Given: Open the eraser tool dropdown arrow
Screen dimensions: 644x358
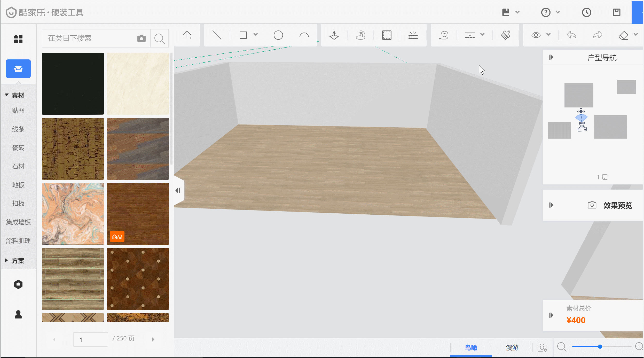Looking at the screenshot, I should coord(636,35).
